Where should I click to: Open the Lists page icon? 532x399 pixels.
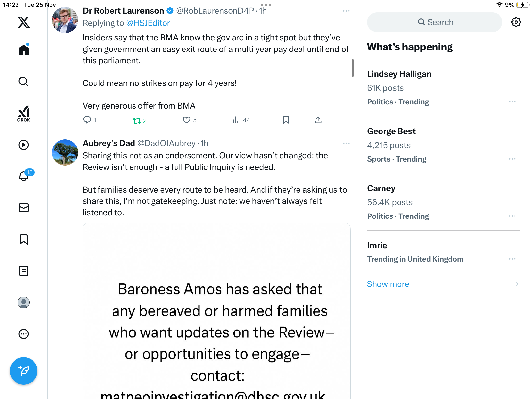24,271
